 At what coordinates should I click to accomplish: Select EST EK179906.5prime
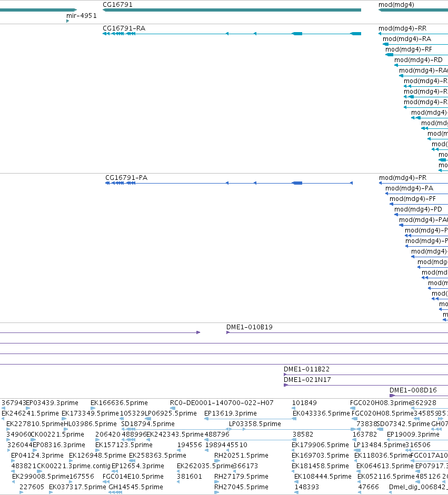[x=321, y=445]
